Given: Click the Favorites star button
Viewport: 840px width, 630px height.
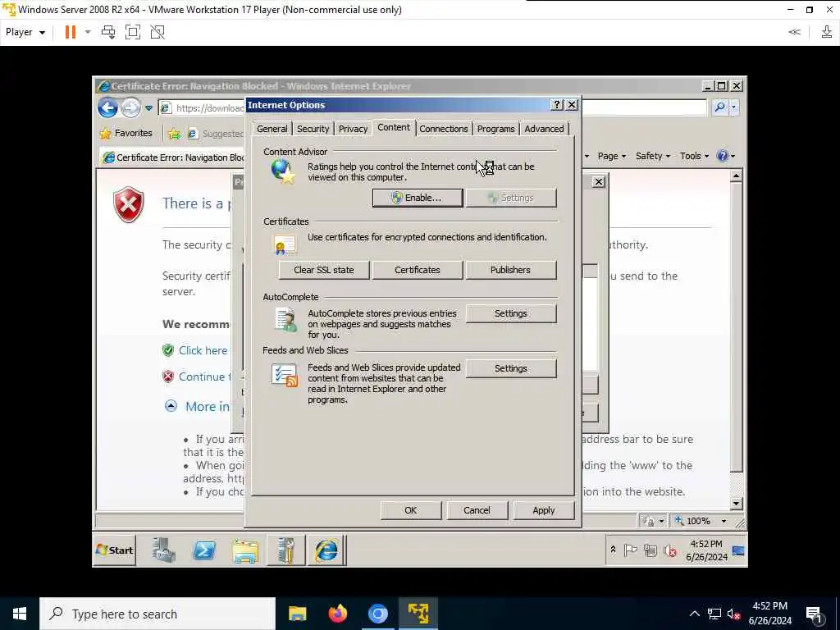Looking at the screenshot, I should (x=126, y=133).
